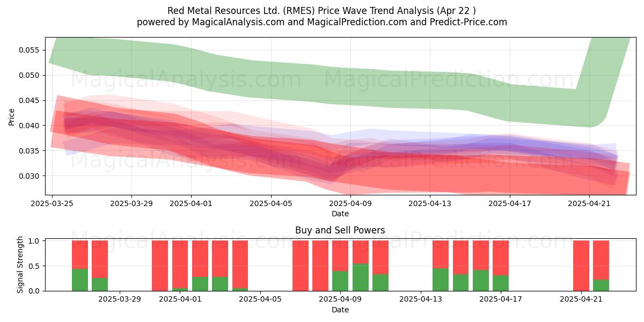Click the 2025-04-13 date tick on the price chart

(430, 203)
